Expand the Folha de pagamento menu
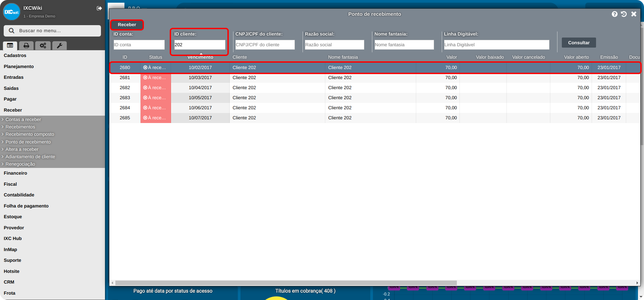This screenshot has height=300, width=644. 26,206
